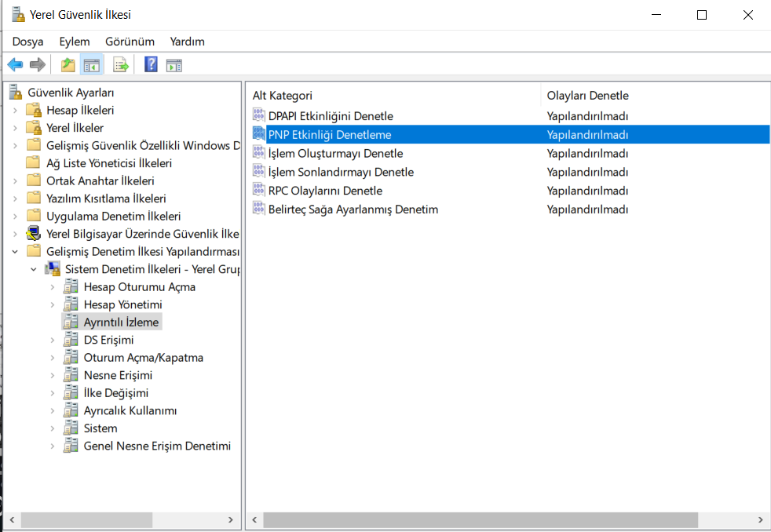This screenshot has height=532, width=771.
Task: Select Uygulama Denetim İlkeleri tree label
Action: tap(114, 216)
